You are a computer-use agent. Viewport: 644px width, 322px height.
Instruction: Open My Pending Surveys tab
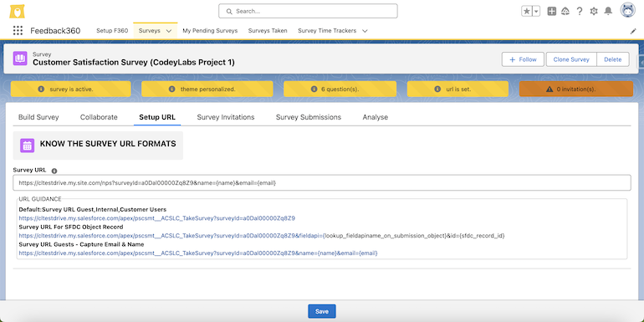[x=210, y=30]
